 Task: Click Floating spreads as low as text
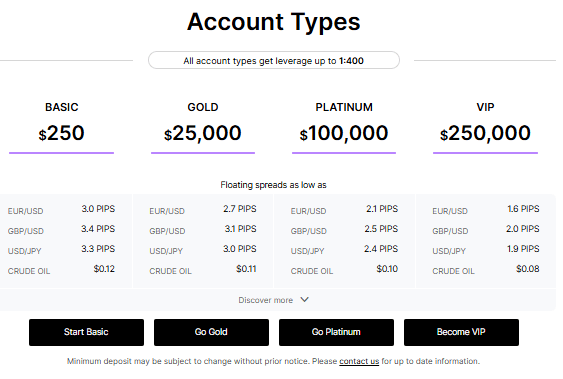tap(273, 185)
